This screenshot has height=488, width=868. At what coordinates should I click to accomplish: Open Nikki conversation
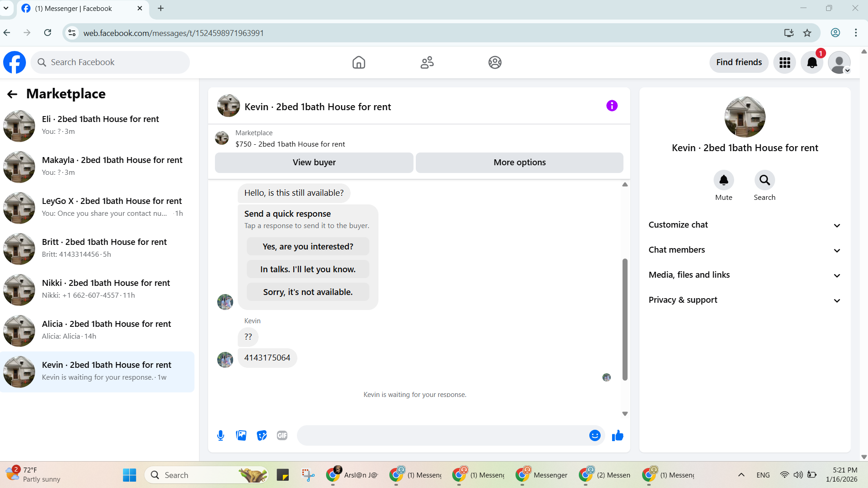point(97,290)
